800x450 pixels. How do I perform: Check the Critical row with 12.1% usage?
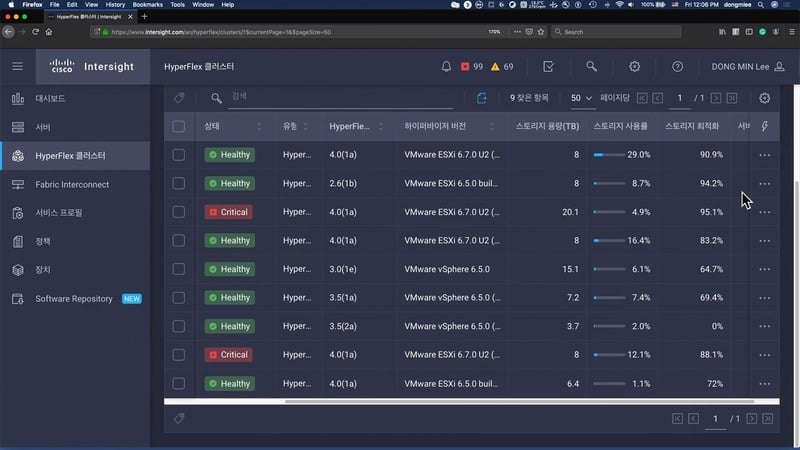tap(179, 355)
